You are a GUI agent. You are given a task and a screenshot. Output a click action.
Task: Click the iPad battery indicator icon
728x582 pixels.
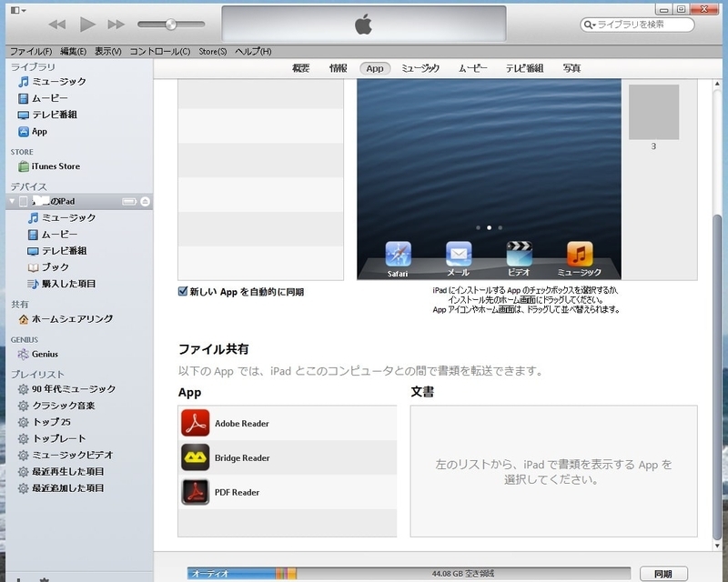(x=129, y=201)
